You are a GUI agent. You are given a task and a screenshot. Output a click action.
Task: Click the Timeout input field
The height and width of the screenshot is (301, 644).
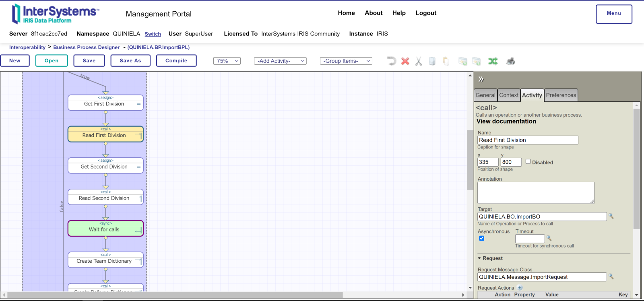(x=530, y=239)
